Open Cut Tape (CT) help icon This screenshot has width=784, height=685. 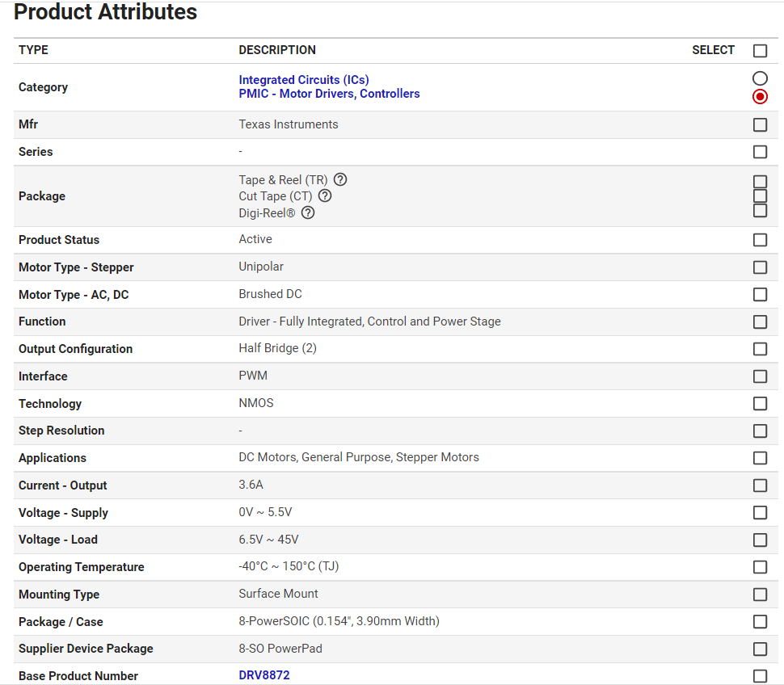click(x=325, y=195)
